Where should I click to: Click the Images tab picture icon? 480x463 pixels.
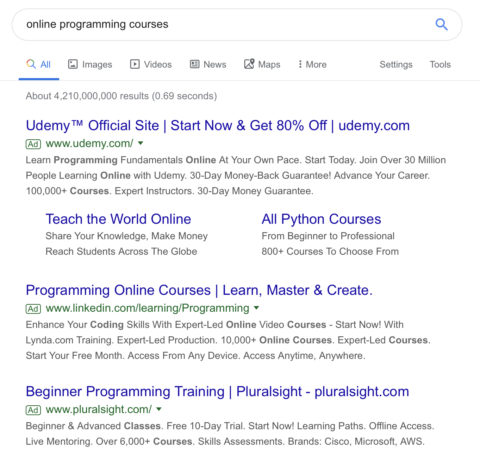(x=73, y=64)
